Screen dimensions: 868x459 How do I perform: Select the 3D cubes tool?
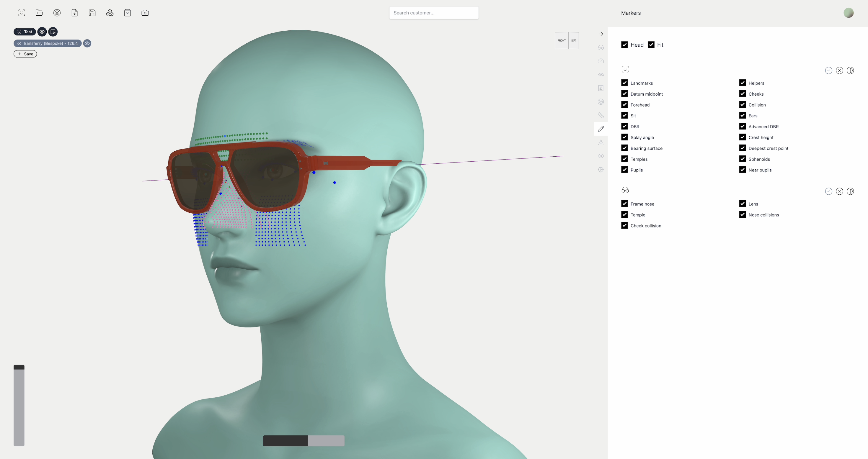click(x=110, y=13)
